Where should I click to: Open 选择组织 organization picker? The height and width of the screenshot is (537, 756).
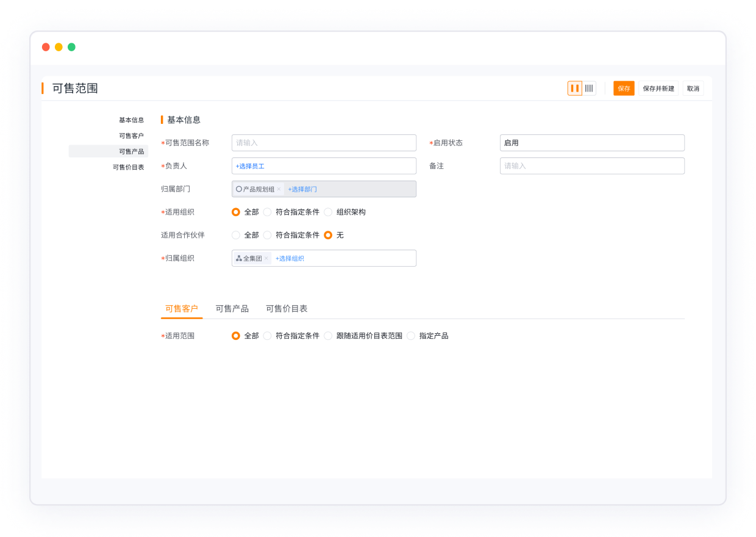point(290,258)
